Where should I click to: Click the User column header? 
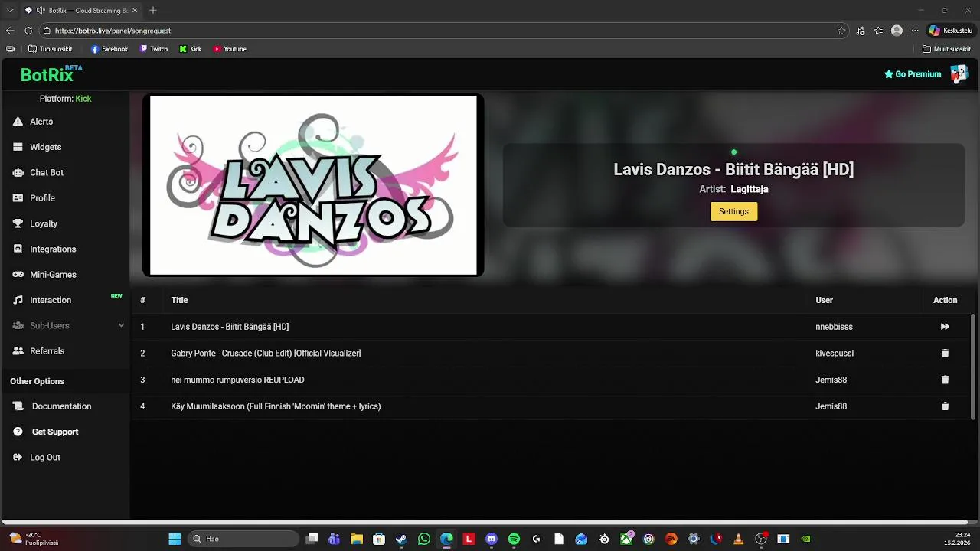point(824,300)
